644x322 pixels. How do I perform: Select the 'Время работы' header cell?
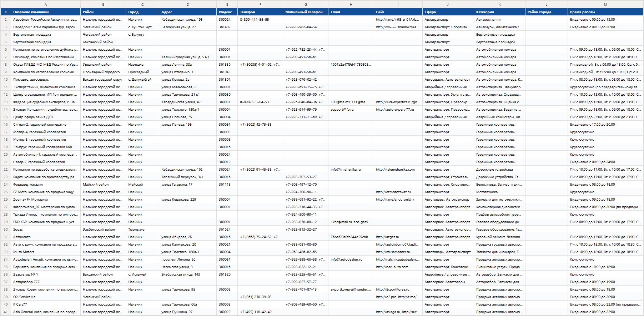pyautogui.click(x=605, y=12)
